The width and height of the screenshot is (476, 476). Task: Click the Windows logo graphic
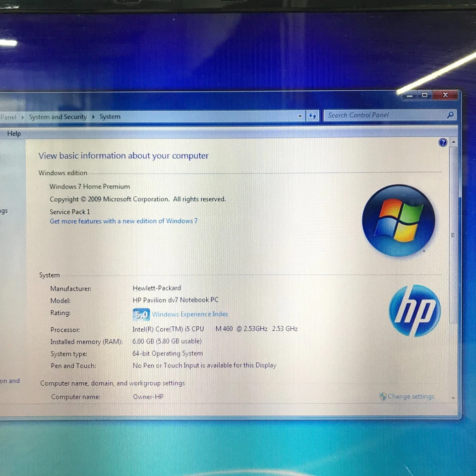[399, 221]
